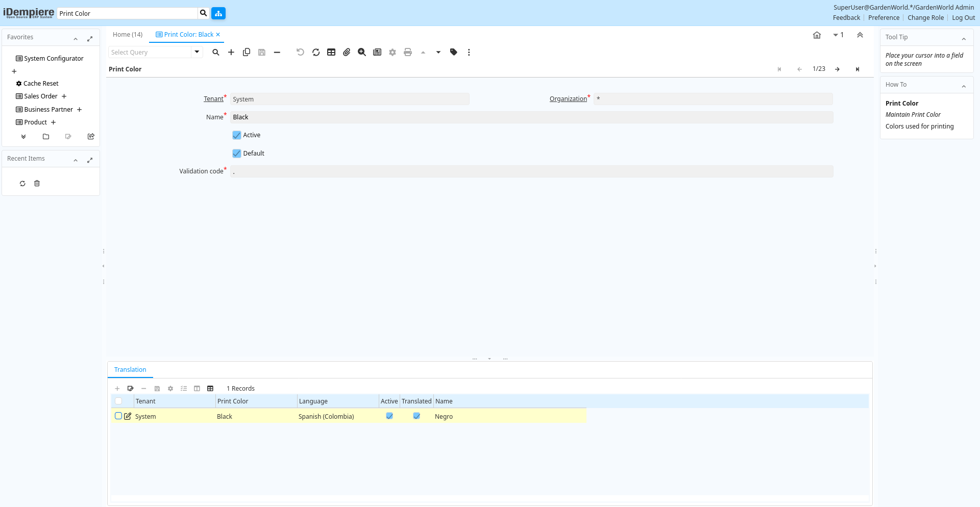
Task: Open the Change Role link
Action: (925, 18)
